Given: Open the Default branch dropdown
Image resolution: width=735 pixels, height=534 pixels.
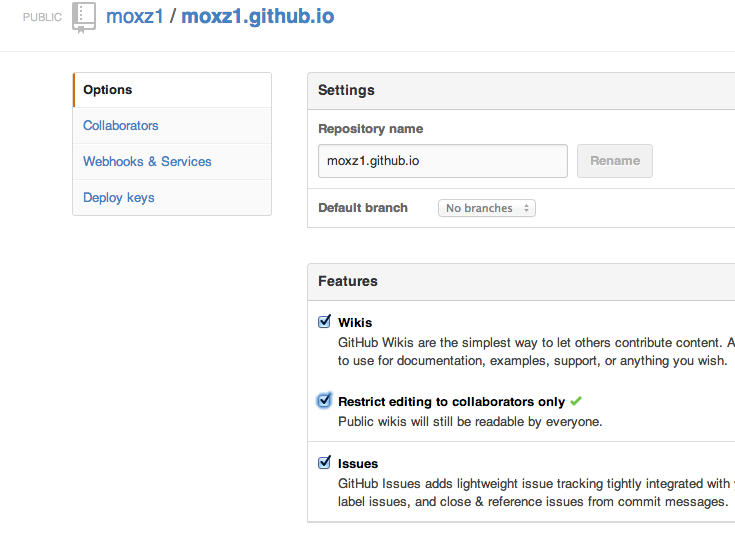Looking at the screenshot, I should point(487,208).
